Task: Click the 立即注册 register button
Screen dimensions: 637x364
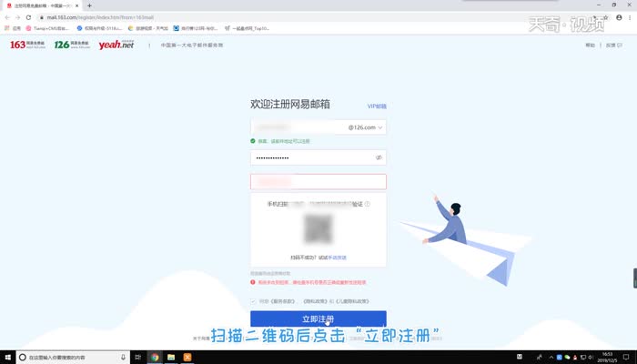Action: point(318,318)
